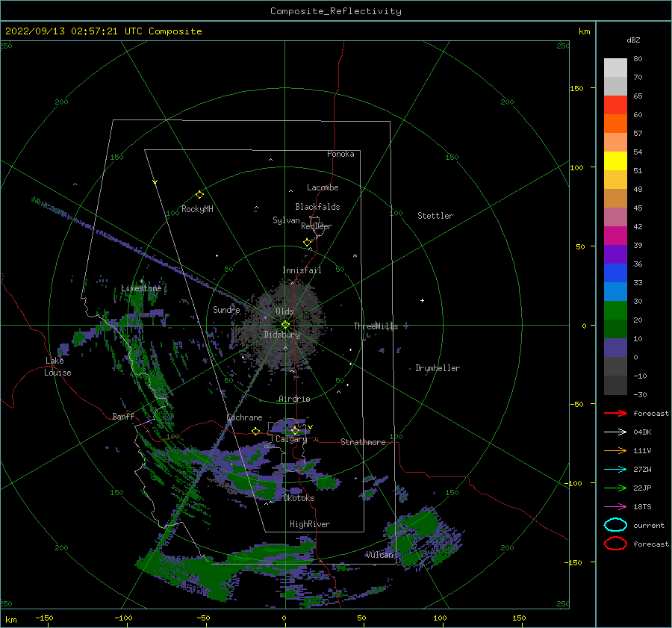This screenshot has height=628, width=672.
Task: Click the red forecast arrow in legend
Action: pos(615,413)
